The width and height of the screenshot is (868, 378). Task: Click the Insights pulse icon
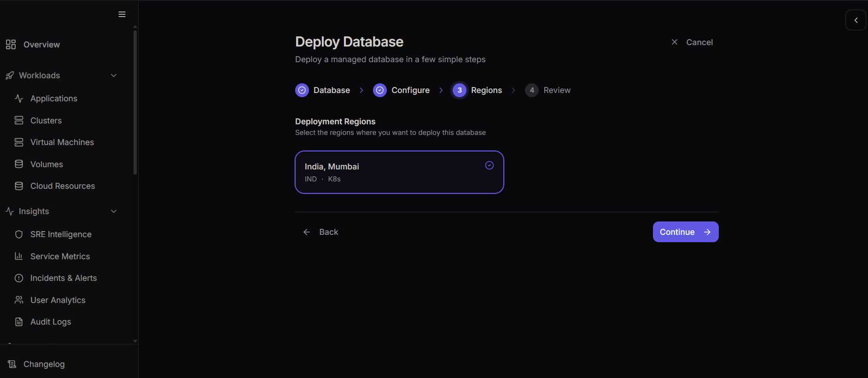pyautogui.click(x=10, y=211)
